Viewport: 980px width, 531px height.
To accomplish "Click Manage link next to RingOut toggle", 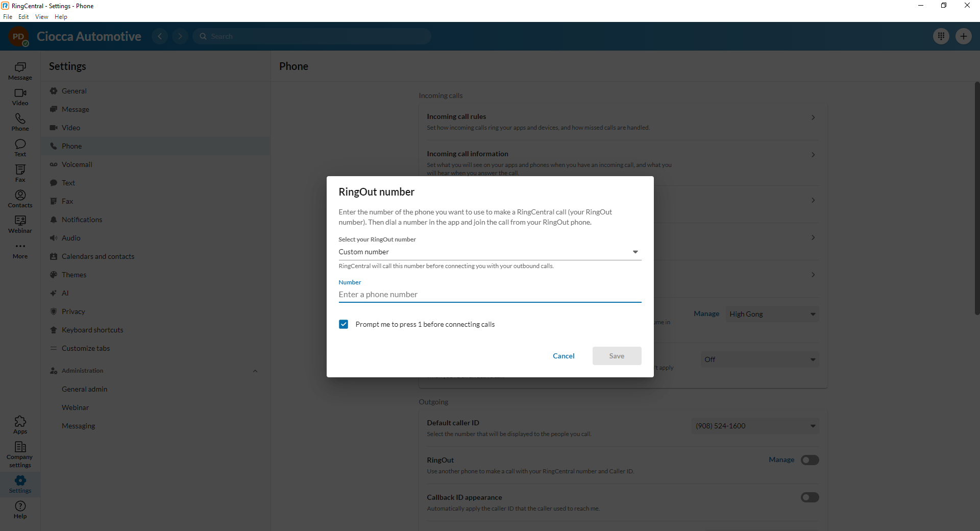I will click(x=781, y=460).
